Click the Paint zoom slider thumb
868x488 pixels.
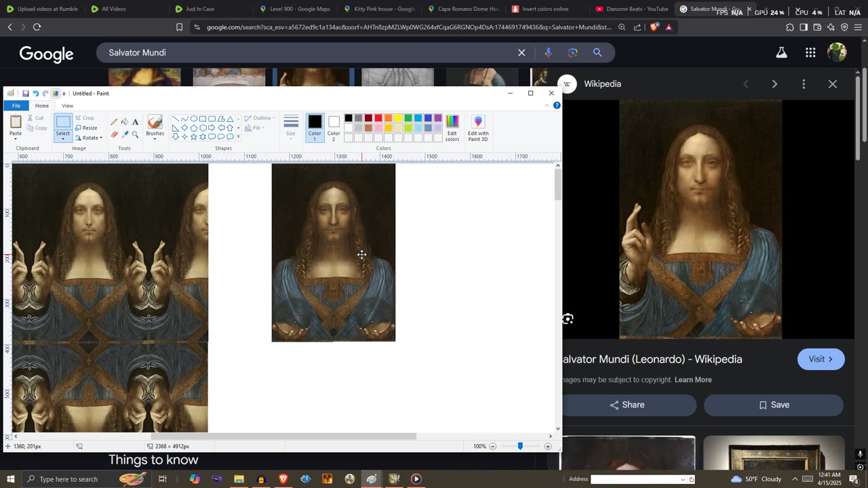point(520,446)
